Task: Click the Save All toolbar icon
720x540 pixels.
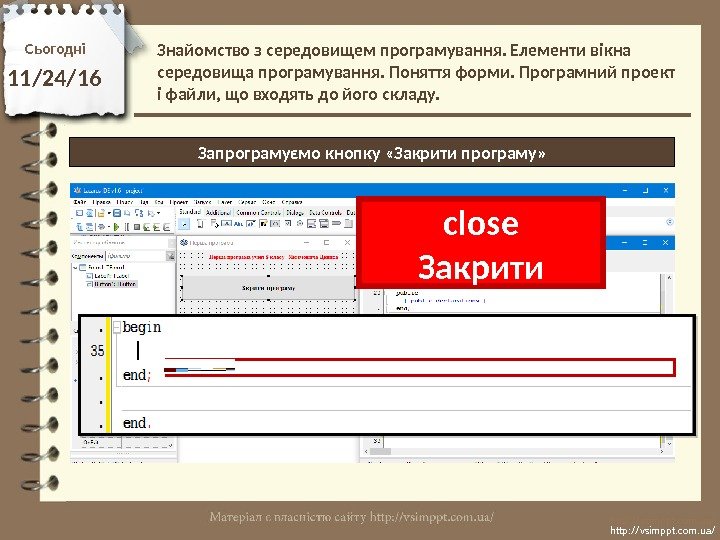Action: (127, 213)
